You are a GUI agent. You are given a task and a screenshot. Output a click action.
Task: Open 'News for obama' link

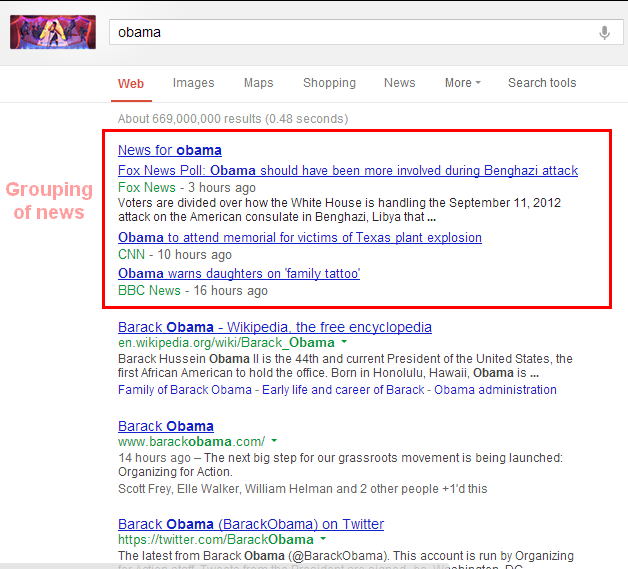pyautogui.click(x=170, y=150)
